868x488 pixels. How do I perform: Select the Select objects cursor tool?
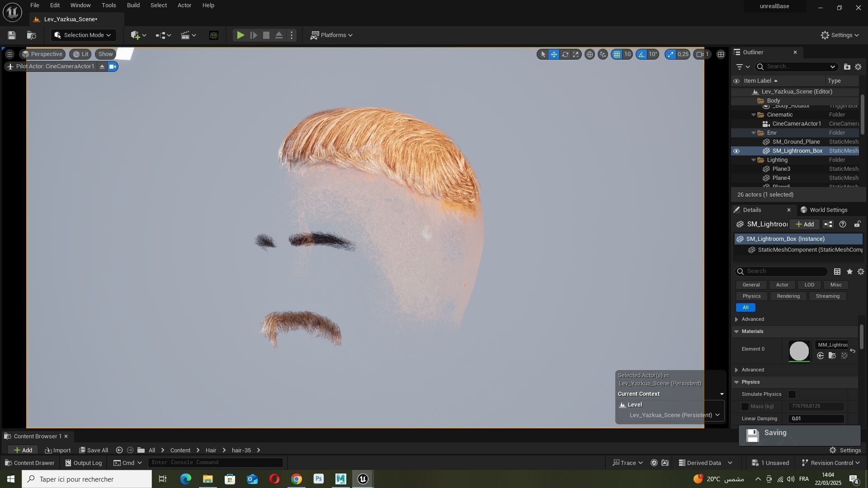[x=543, y=55]
